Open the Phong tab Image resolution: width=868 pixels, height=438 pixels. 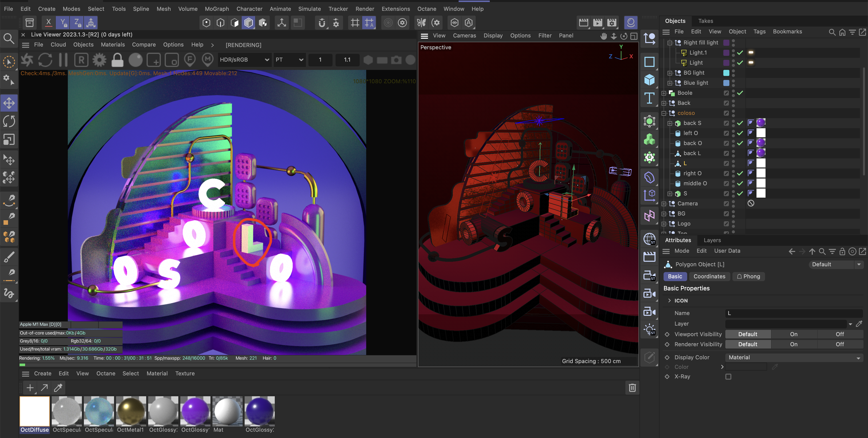(748, 276)
